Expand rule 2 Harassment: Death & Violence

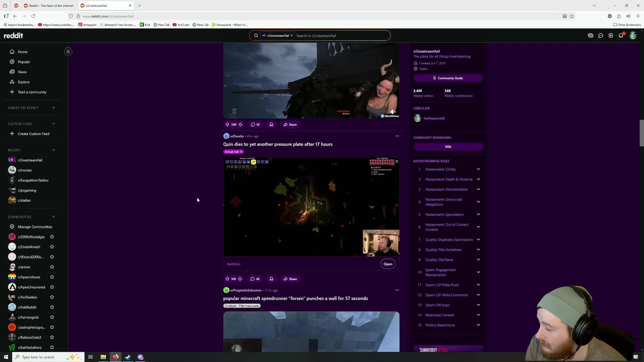pos(478,179)
